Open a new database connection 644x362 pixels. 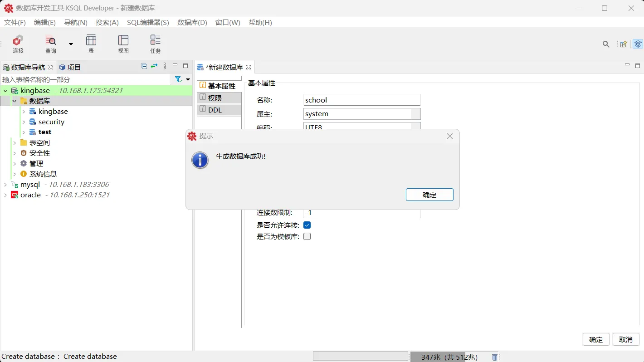point(18,44)
